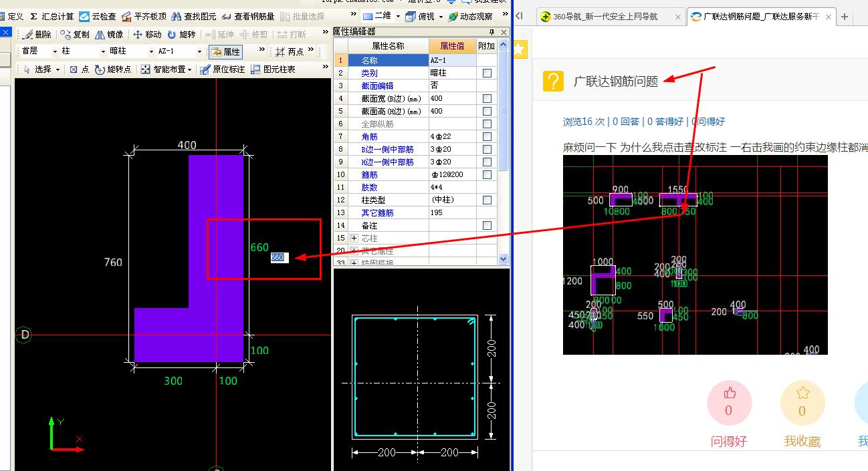Click 原位标注 in-place annotation tool
The height and width of the screenshot is (471, 868).
tap(223, 69)
